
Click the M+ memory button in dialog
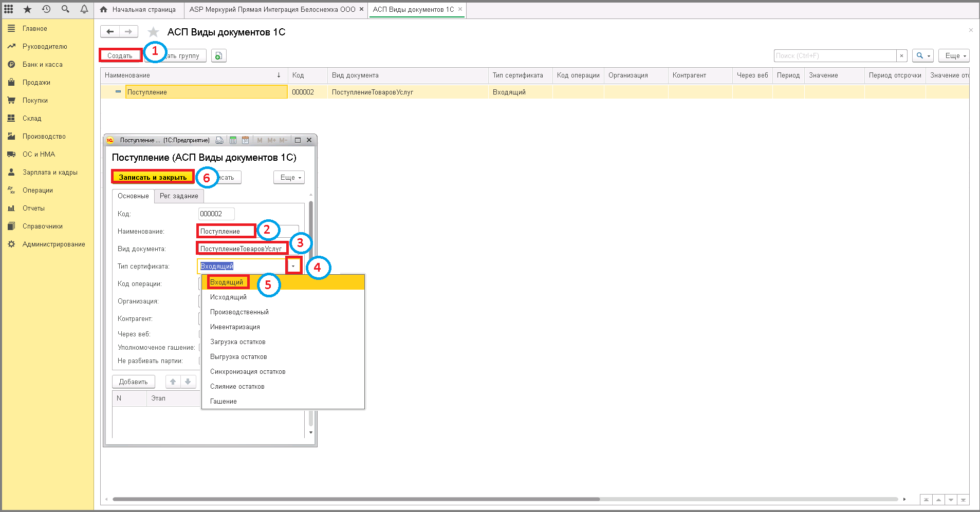[271, 140]
